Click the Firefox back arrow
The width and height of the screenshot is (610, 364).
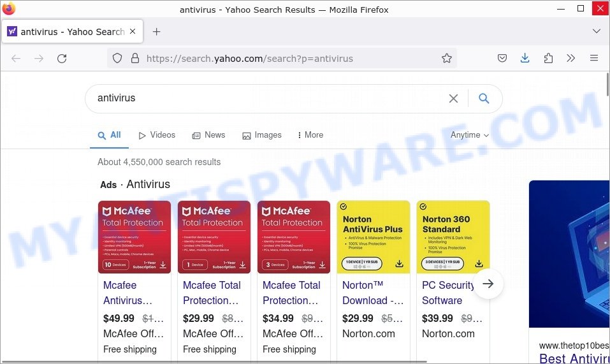16,59
